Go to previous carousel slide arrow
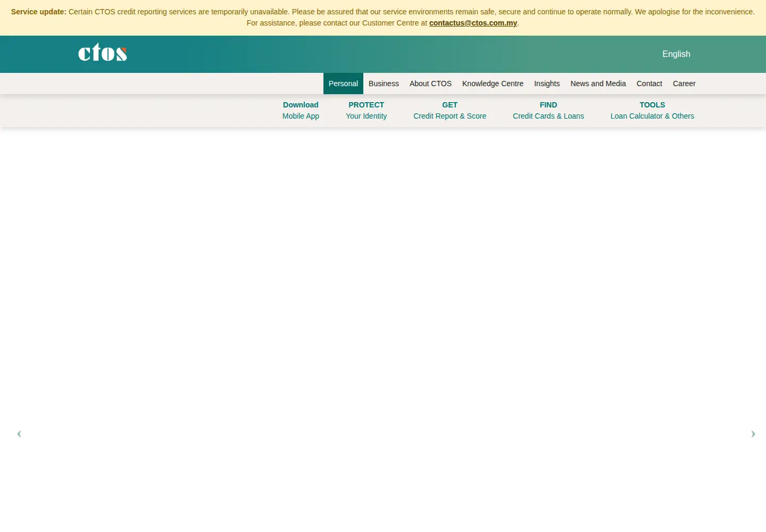Viewport: 766px width, 532px height. point(19,434)
